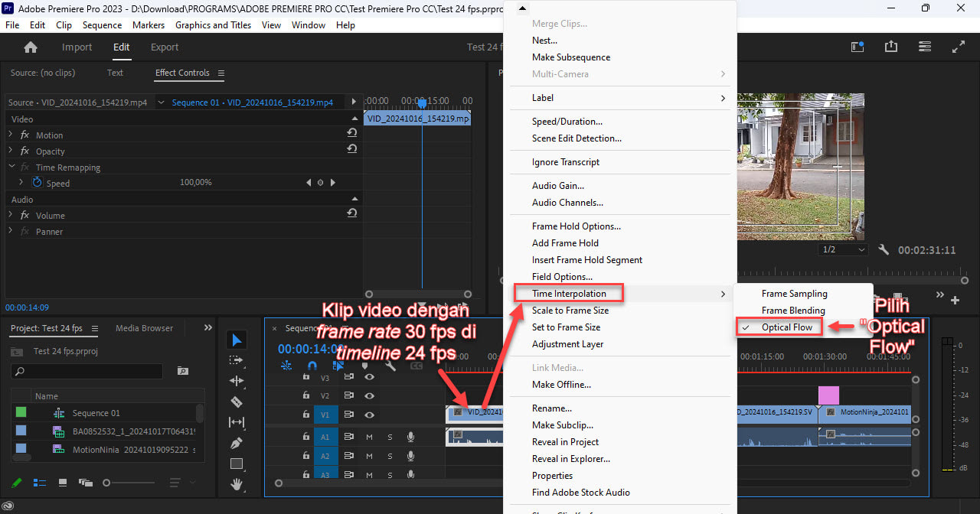Screen dimensions: 980x514
Task: Toggle V3 track output eye
Action: (x=370, y=378)
